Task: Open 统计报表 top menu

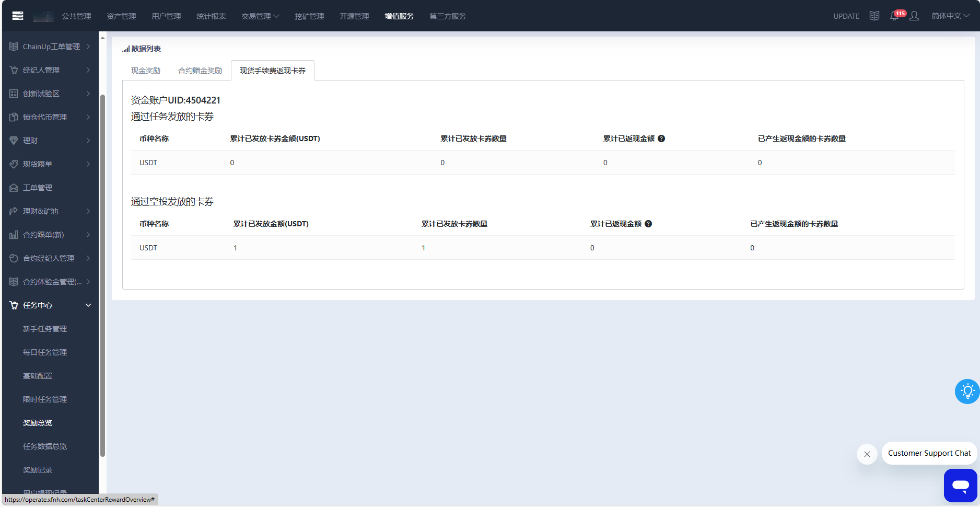Action: [x=211, y=16]
